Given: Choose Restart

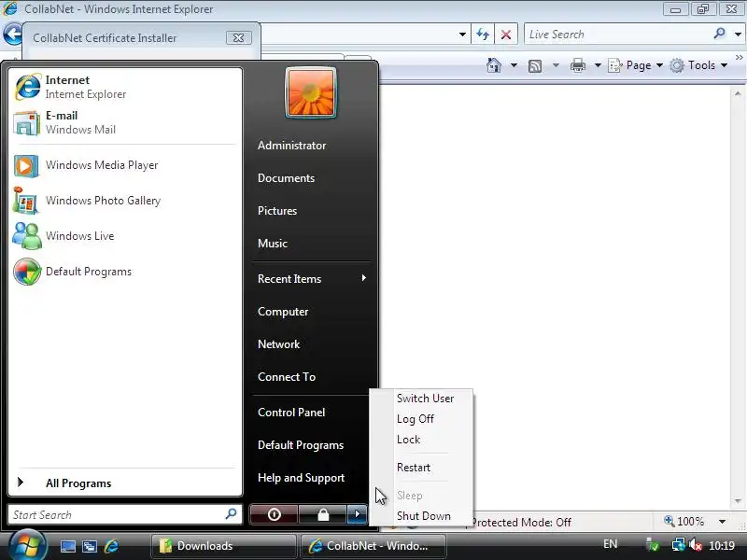Looking at the screenshot, I should tap(413, 468).
